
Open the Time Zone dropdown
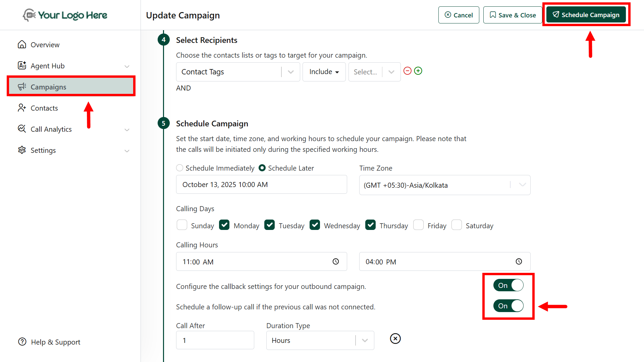coord(444,185)
